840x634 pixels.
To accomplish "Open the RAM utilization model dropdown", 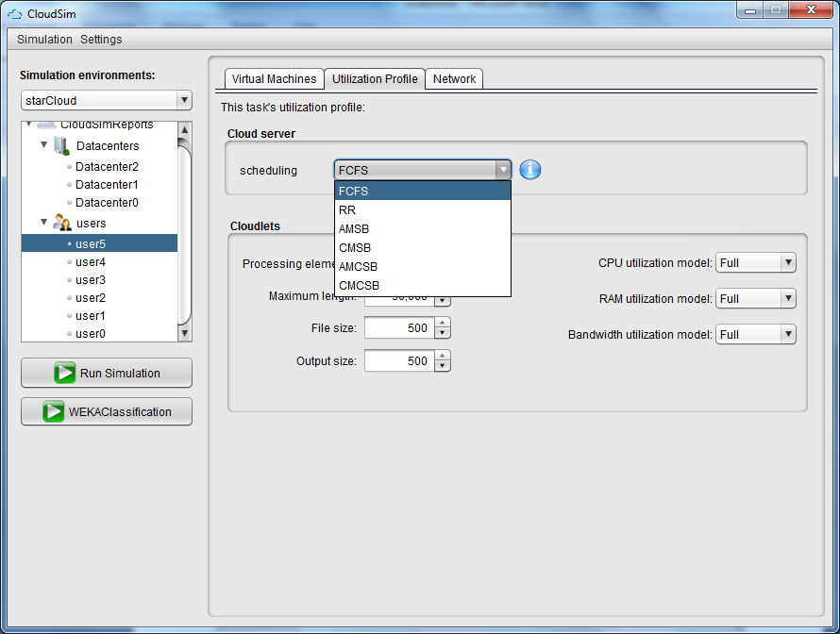I will click(788, 298).
